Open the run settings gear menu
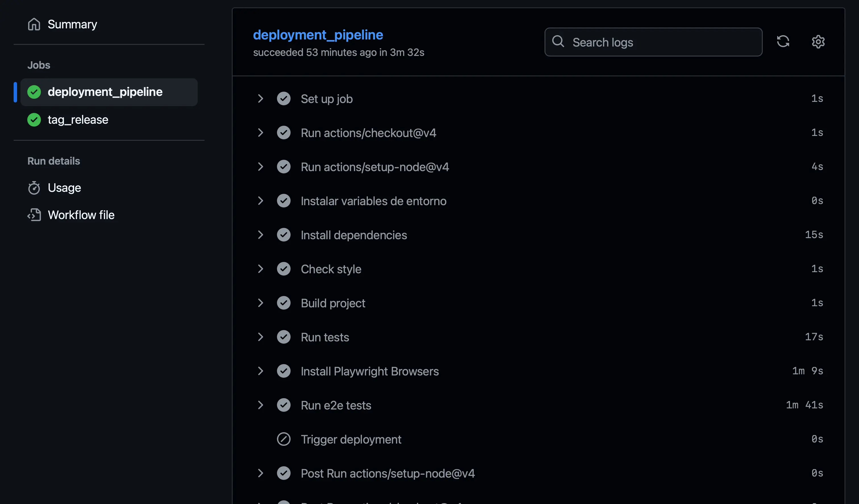The width and height of the screenshot is (859, 504). pyautogui.click(x=818, y=41)
